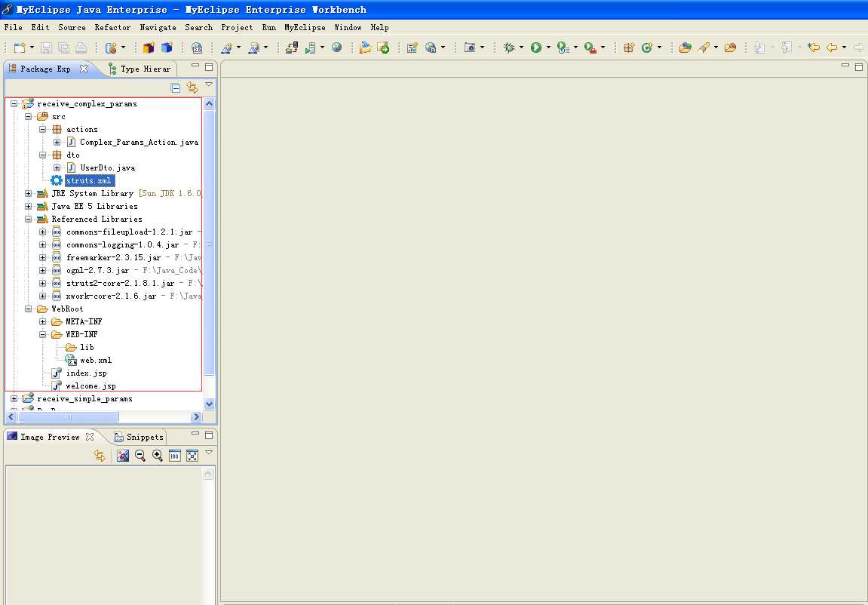868x605 pixels.
Task: Click the image icon left of zoom out
Action: pos(123,456)
